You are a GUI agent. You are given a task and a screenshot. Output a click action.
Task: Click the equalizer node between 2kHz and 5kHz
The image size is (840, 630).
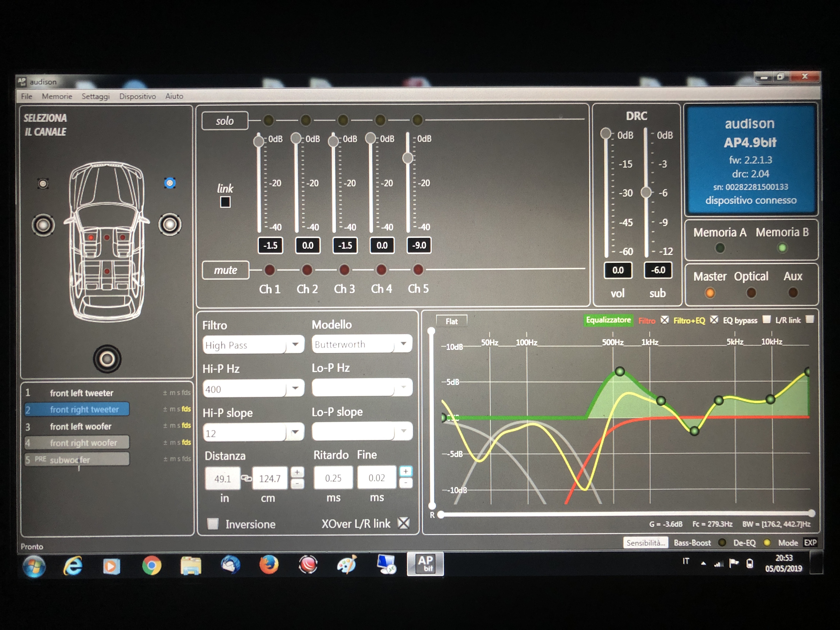coord(719,400)
